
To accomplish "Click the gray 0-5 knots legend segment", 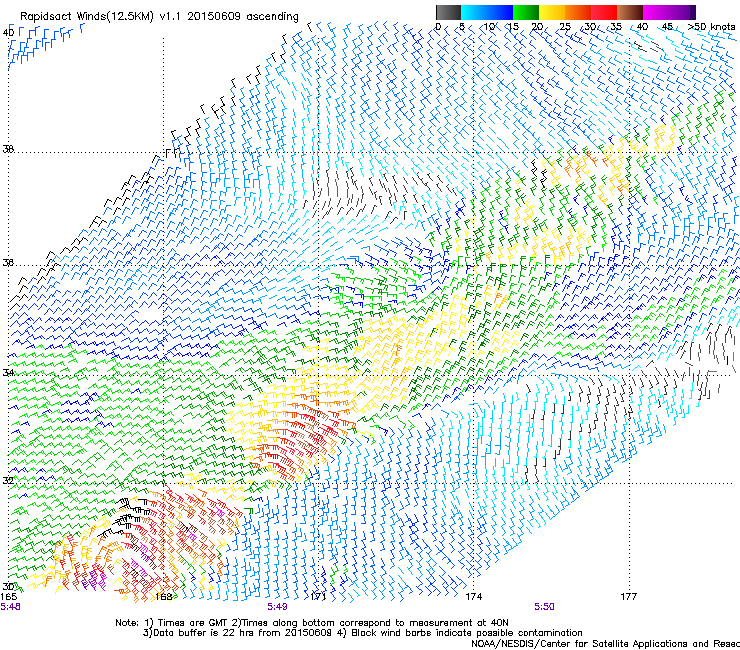I will 448,12.
